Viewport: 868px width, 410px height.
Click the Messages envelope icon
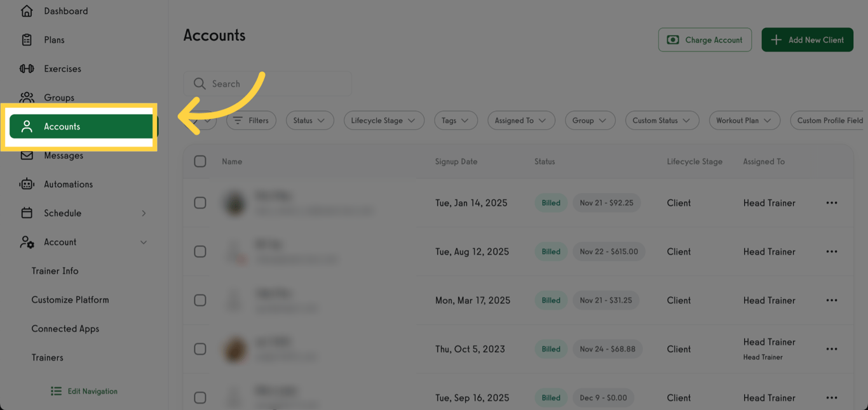[27, 155]
